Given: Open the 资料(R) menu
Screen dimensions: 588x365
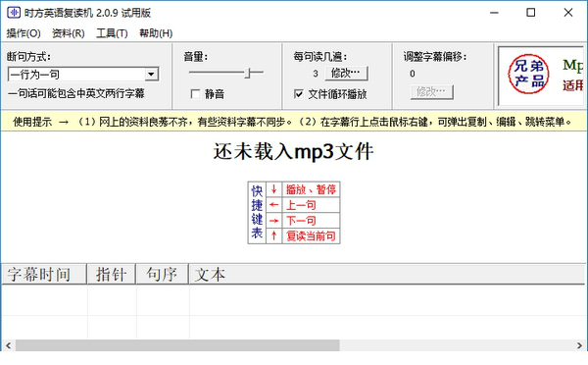Looking at the screenshot, I should tap(69, 33).
